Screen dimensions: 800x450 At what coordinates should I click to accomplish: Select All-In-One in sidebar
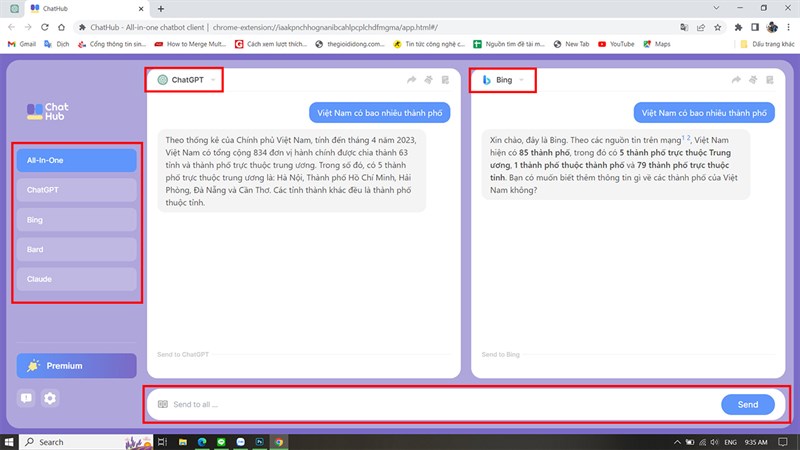click(x=77, y=160)
